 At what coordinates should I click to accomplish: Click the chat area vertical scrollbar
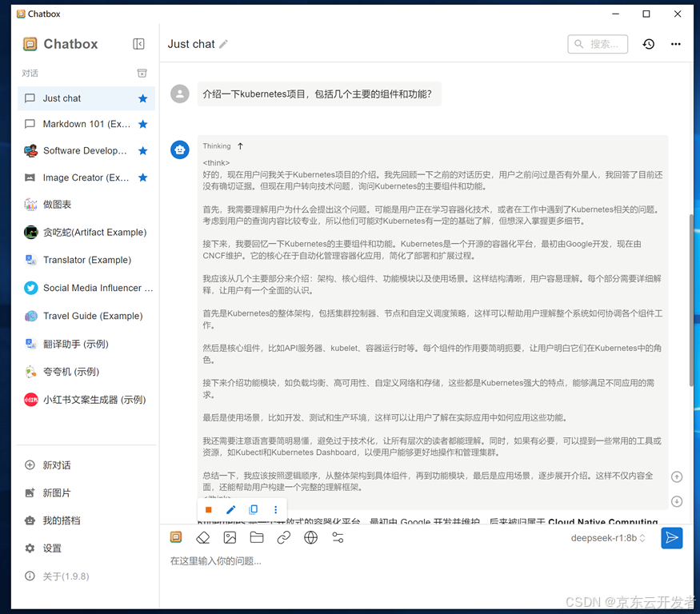pos(691,301)
